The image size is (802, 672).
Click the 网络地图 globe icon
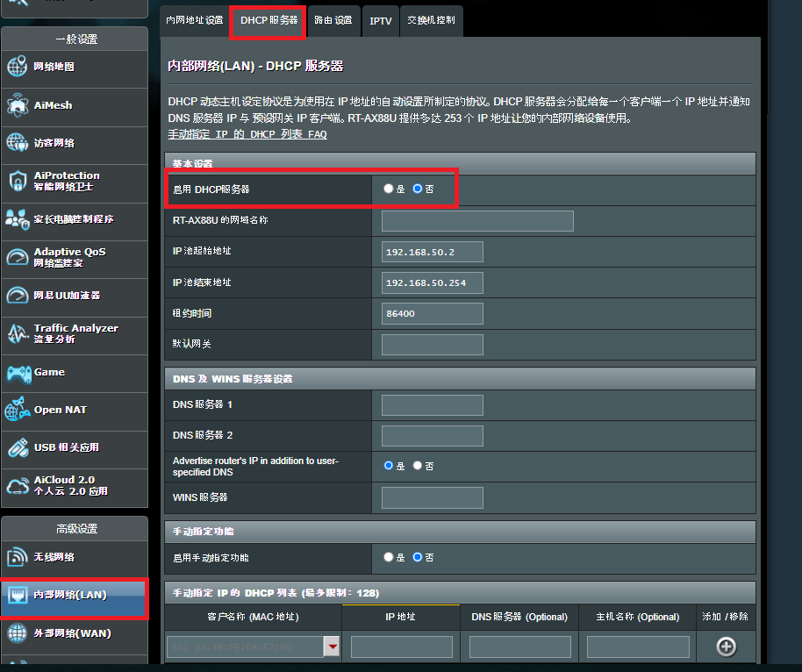[x=18, y=67]
